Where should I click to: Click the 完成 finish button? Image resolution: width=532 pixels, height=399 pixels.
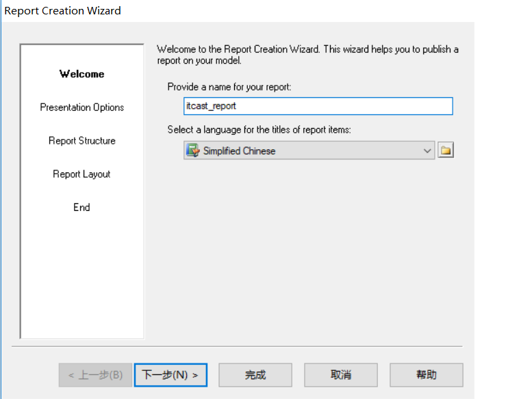255,375
